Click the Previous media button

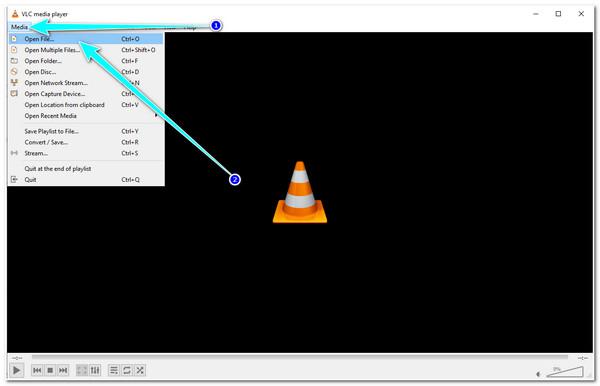pyautogui.click(x=37, y=370)
